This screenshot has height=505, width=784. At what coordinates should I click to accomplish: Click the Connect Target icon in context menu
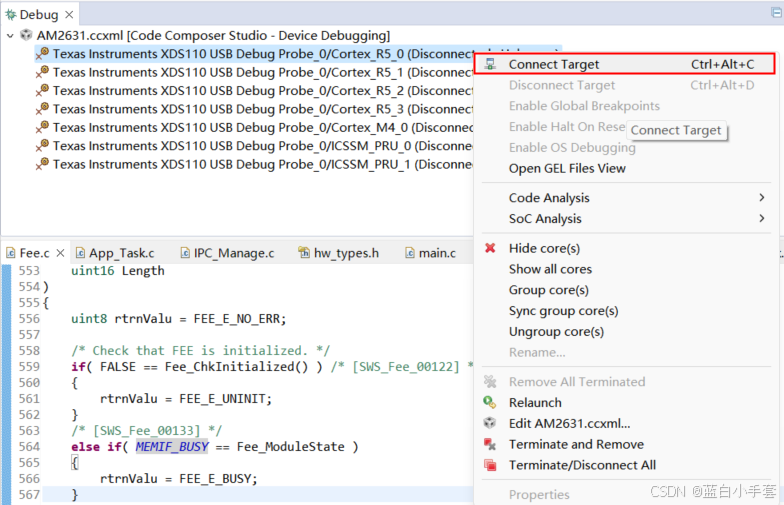(x=490, y=64)
